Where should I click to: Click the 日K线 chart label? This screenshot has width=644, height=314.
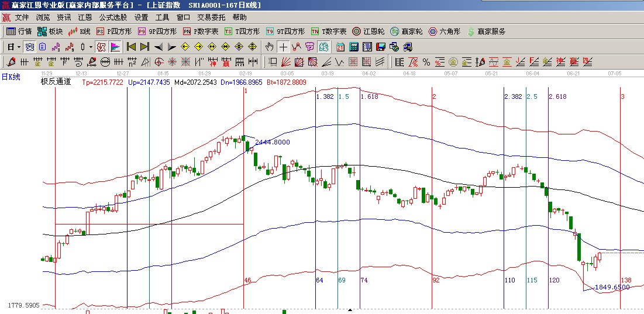pos(11,77)
